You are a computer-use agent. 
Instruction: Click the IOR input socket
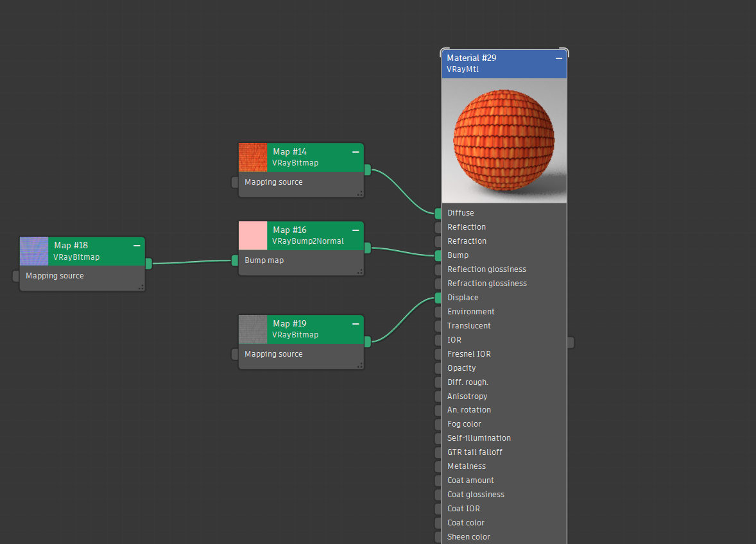[x=438, y=340]
